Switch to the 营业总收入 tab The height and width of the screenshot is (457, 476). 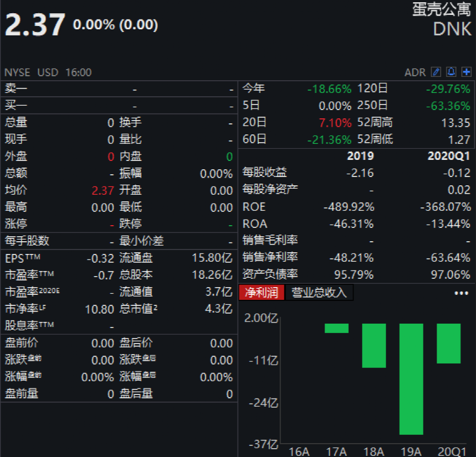[319, 293]
